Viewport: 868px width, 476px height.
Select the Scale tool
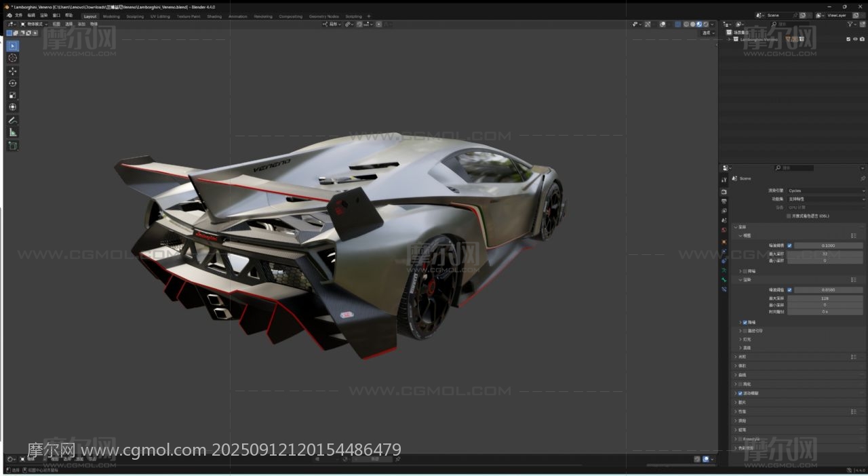(13, 95)
